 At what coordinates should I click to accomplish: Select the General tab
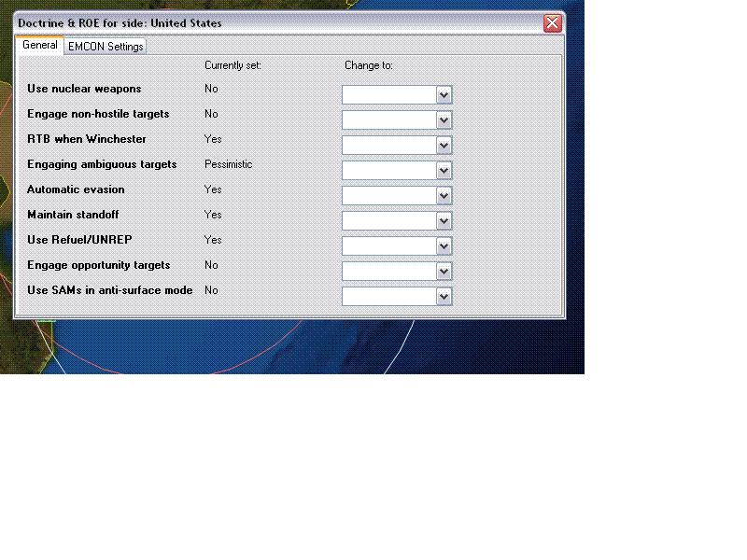[39, 44]
